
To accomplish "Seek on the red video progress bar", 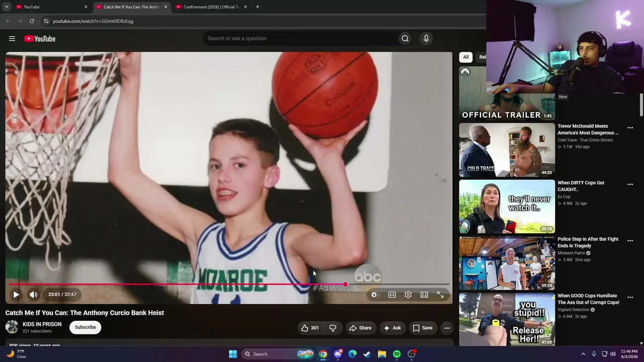I will (x=229, y=285).
